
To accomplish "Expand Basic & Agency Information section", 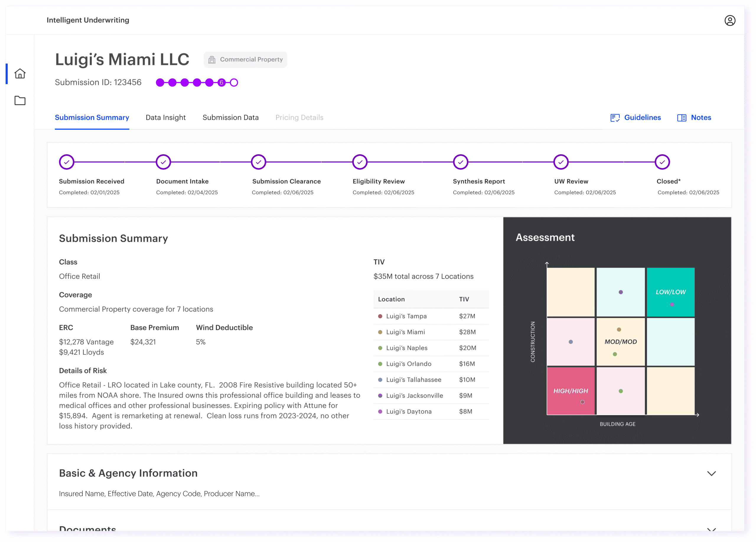I will pos(711,473).
